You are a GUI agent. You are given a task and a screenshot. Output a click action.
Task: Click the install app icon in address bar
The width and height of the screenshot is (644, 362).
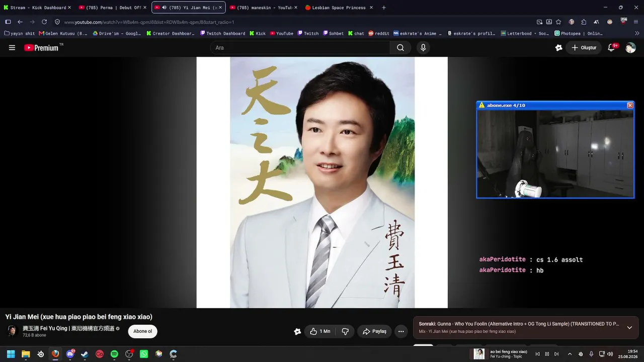click(x=549, y=22)
